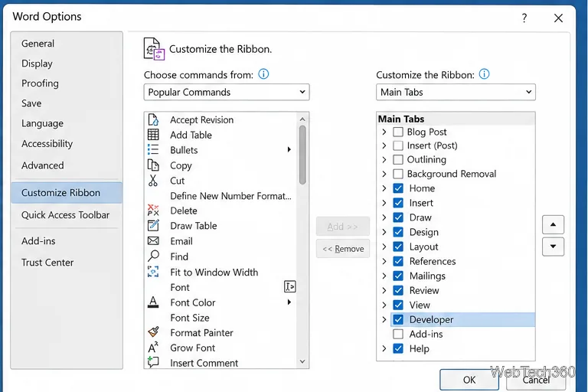Viewport: 588px width, 392px height.
Task: Click the Draw Table pencil icon
Action: [x=153, y=225]
